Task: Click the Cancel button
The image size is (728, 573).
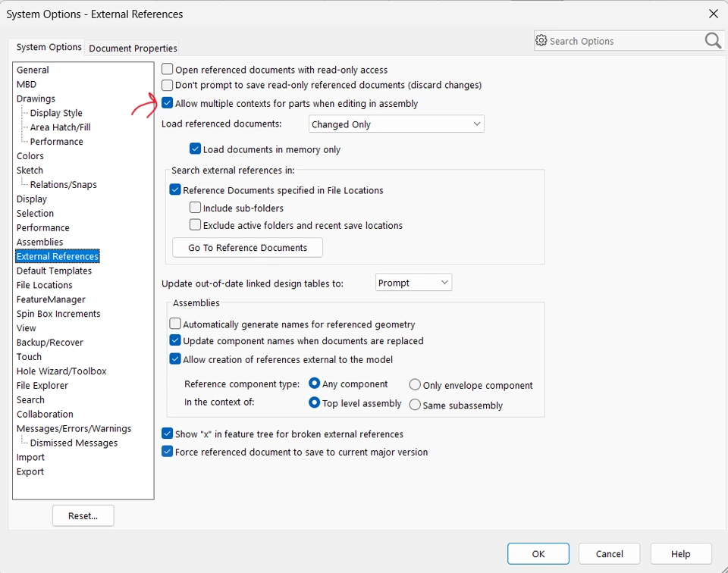Action: pyautogui.click(x=609, y=553)
